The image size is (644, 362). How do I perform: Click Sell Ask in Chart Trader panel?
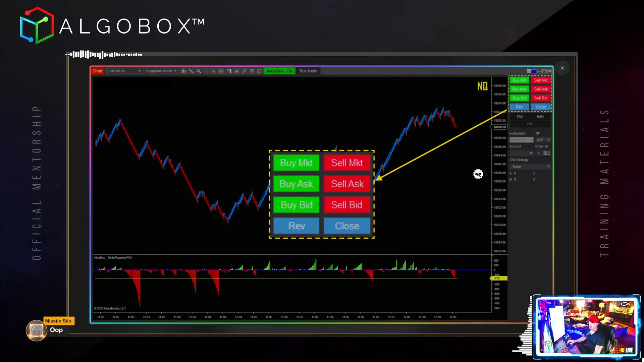click(541, 89)
